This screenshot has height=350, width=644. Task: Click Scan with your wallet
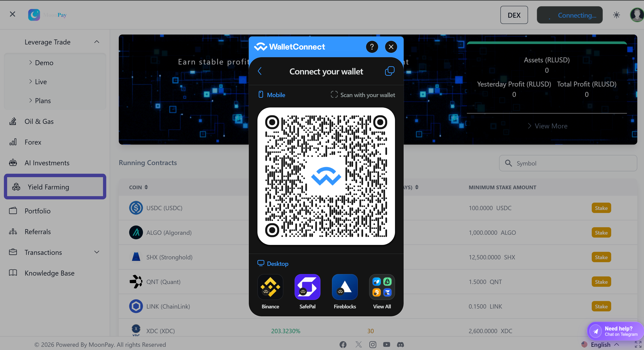363,95
